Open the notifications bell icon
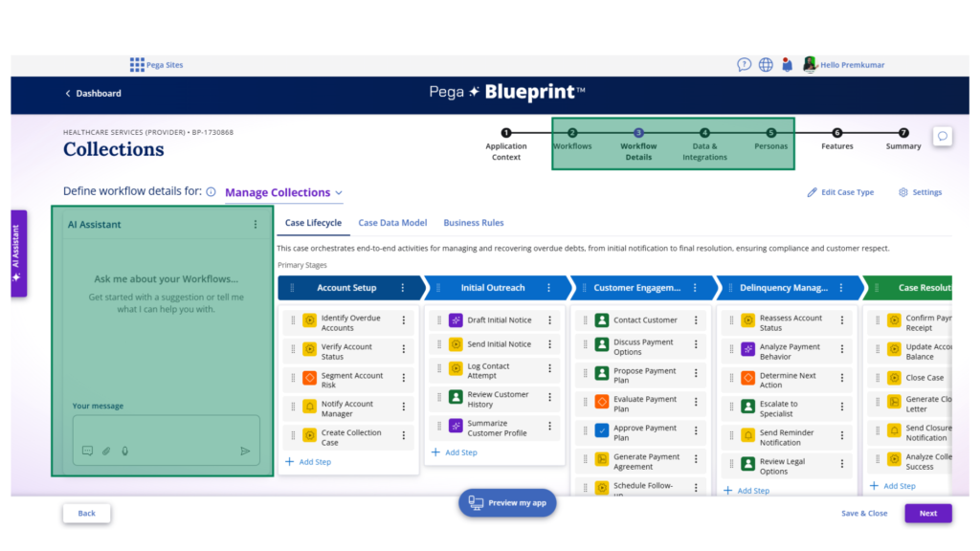The image size is (980, 551). [x=787, y=65]
